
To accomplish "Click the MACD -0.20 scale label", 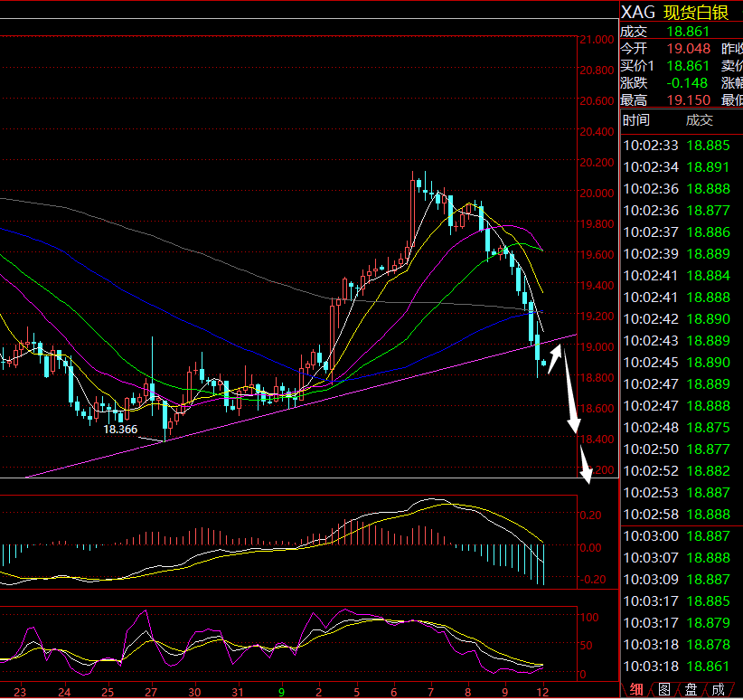I will coord(592,579).
